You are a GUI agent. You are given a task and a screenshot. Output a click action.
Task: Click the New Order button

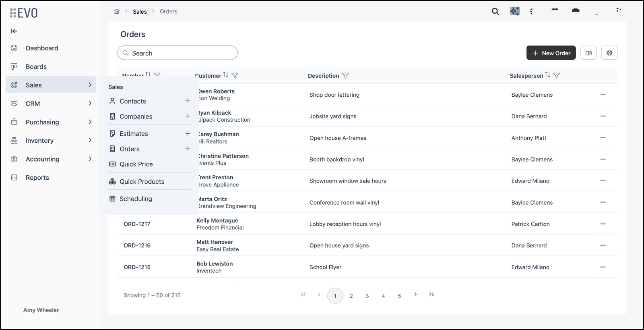click(x=551, y=53)
